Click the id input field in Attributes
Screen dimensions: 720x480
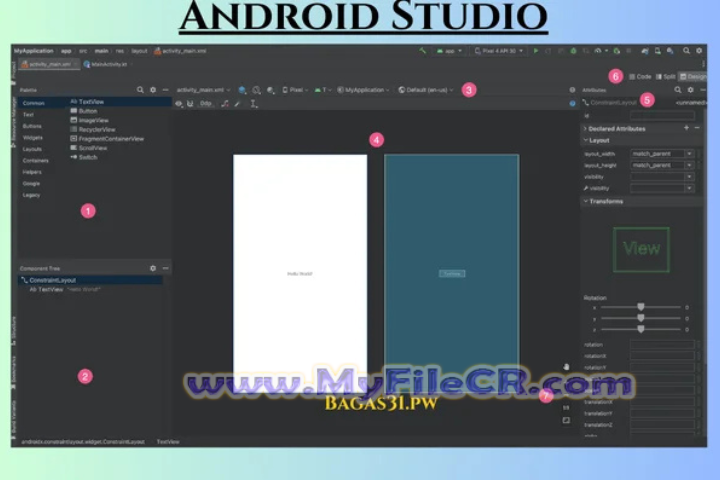point(662,116)
